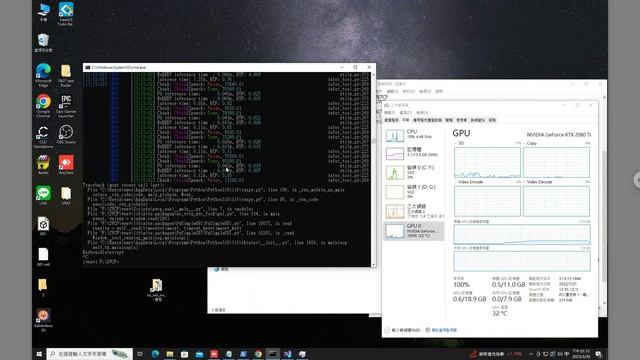Image resolution: width=640 pixels, height=360 pixels.
Task: Open the Recycle Bin on desktop
Action: point(43,42)
